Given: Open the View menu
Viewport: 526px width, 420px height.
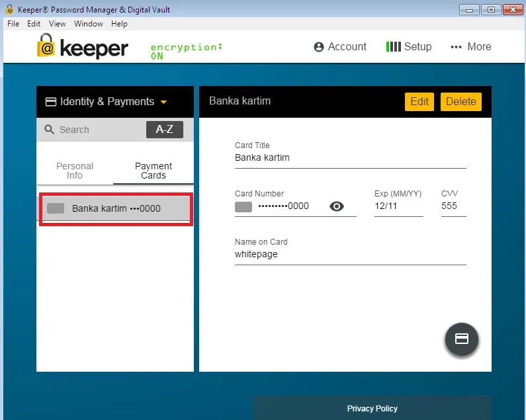Looking at the screenshot, I should [x=57, y=24].
